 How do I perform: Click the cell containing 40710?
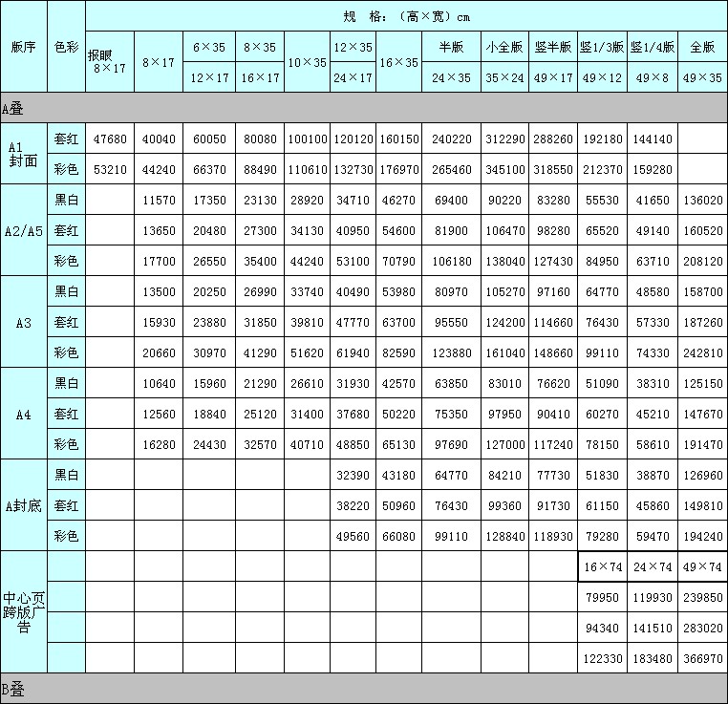307,444
